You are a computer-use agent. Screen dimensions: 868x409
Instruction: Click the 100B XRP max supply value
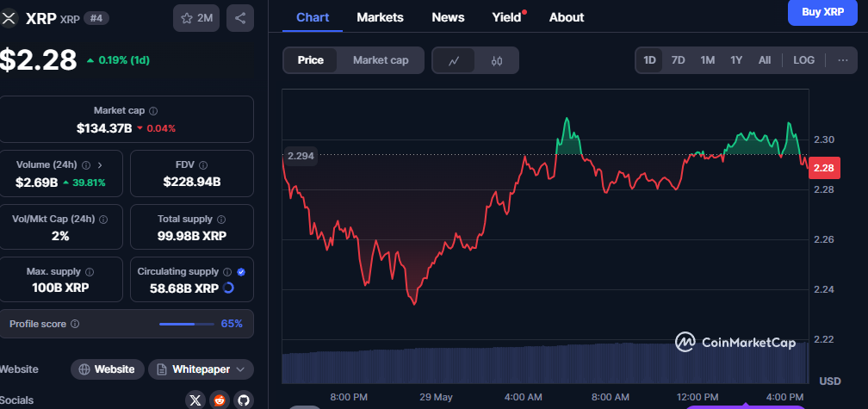tap(60, 288)
